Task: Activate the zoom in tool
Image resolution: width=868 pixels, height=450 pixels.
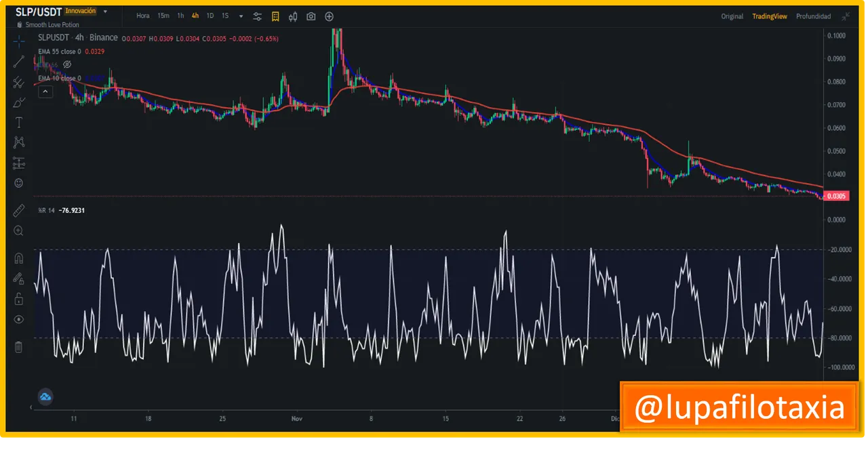Action: (x=19, y=230)
